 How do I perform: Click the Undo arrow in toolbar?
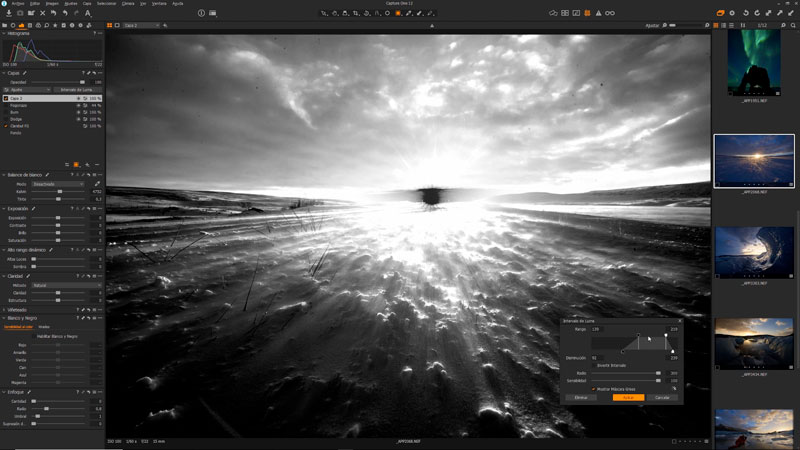point(65,13)
